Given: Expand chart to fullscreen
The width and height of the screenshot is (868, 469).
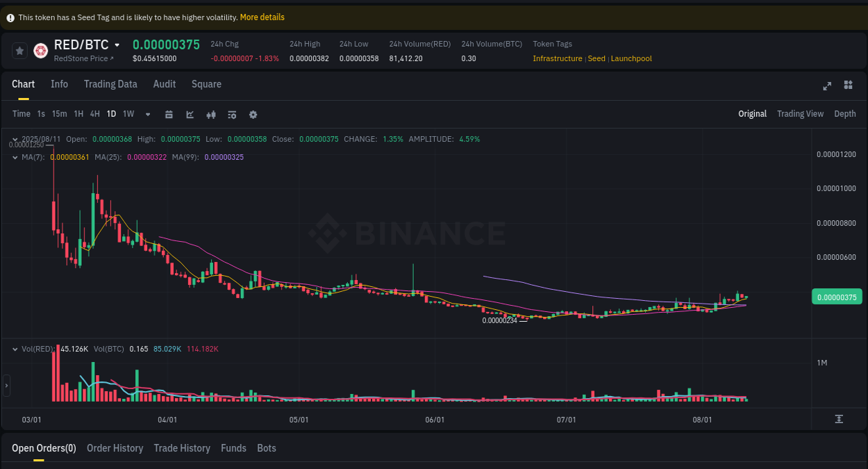Looking at the screenshot, I should click(x=827, y=86).
